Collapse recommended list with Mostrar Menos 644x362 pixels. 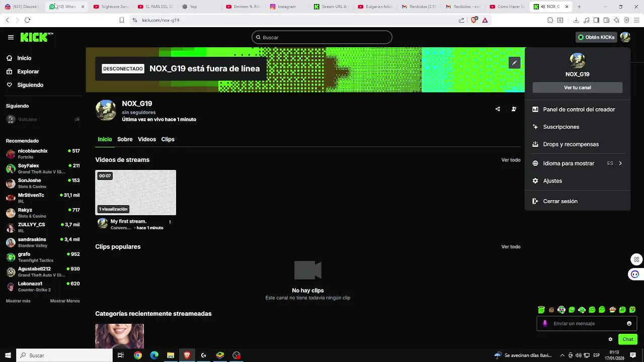[x=65, y=301]
